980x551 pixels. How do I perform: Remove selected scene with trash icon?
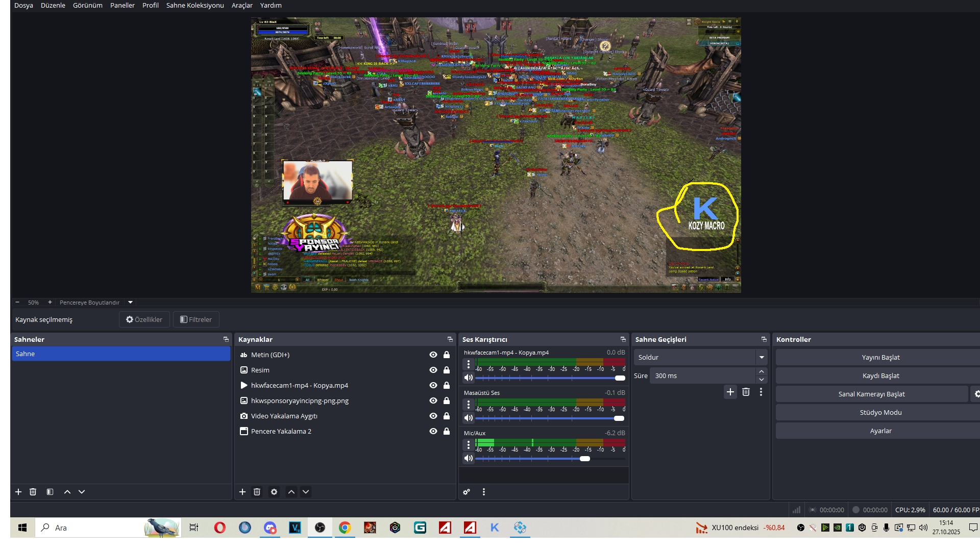click(33, 492)
